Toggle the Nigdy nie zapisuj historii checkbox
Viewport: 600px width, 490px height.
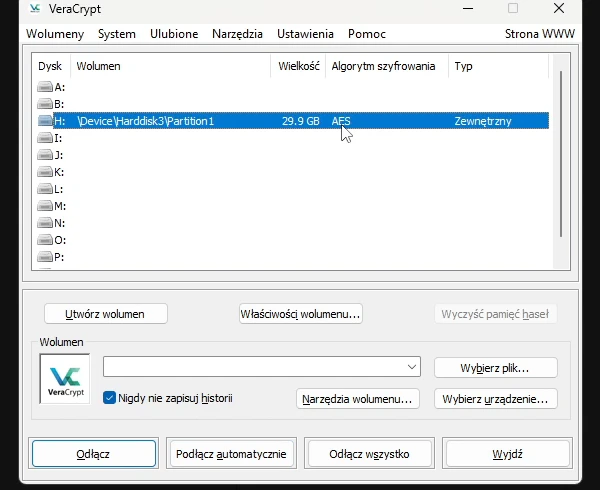point(109,398)
